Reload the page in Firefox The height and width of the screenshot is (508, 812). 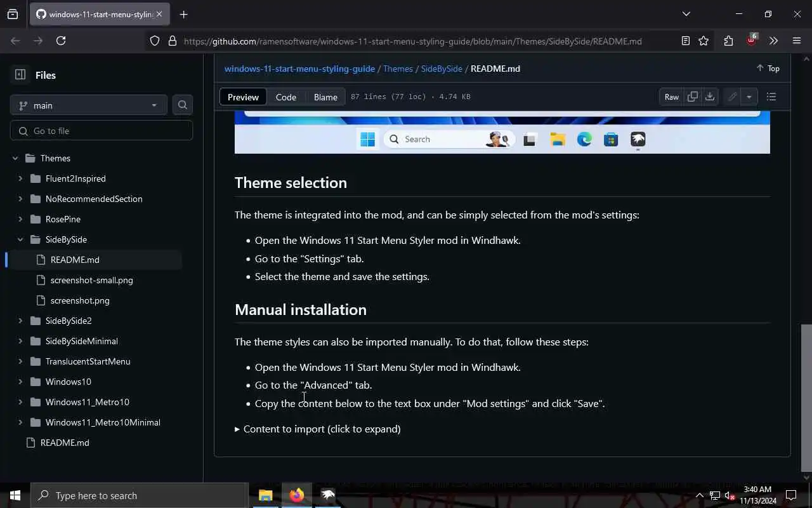tap(61, 41)
